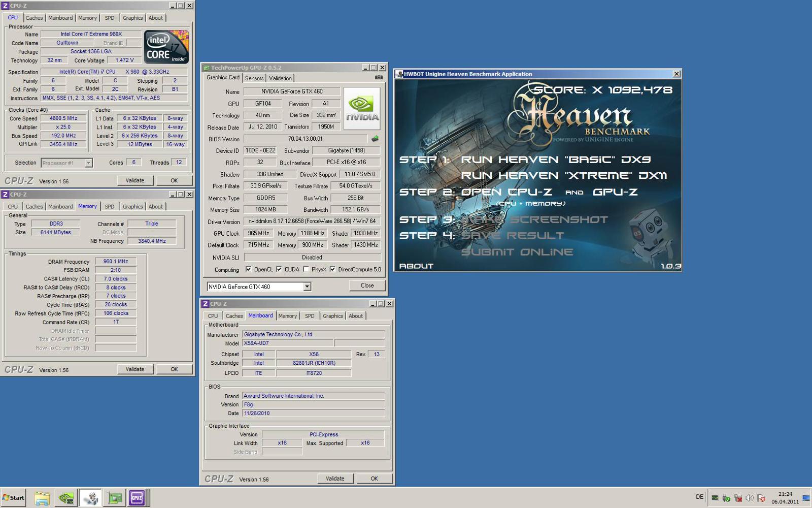Click the Z title icon of the CPU-Z CPU window
812x508 pixels.
(5, 6)
